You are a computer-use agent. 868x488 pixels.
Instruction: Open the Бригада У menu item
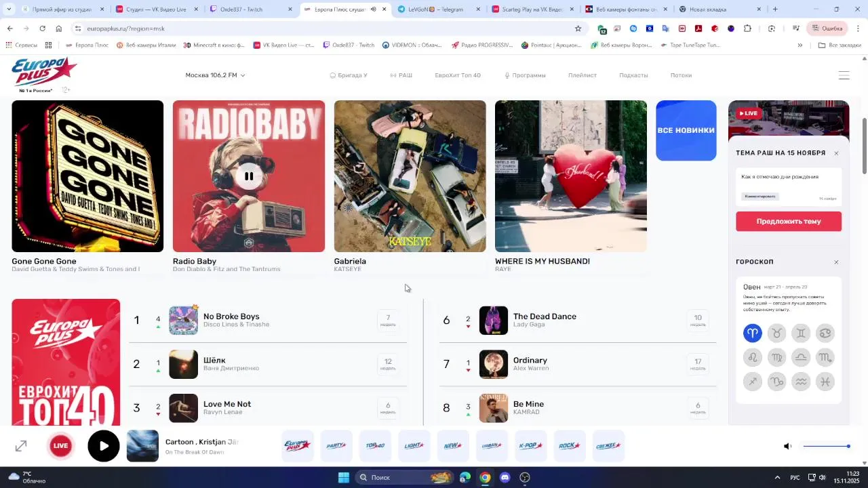pos(349,75)
